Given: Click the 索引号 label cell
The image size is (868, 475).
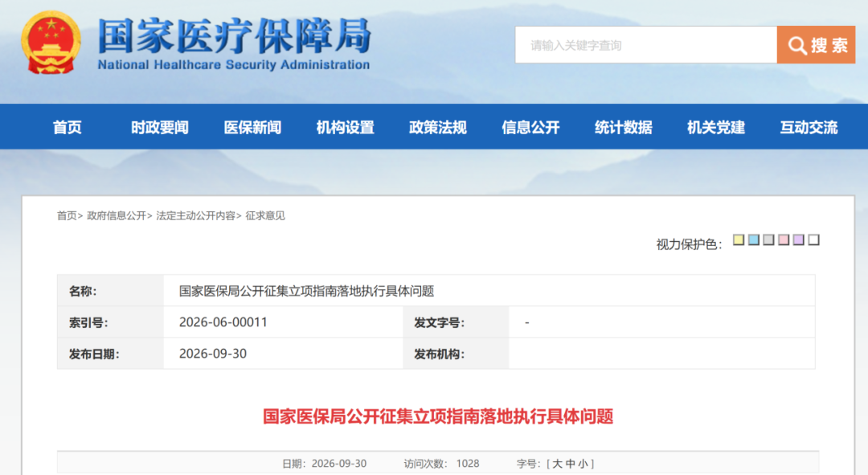Looking at the screenshot, I should pyautogui.click(x=110, y=322).
